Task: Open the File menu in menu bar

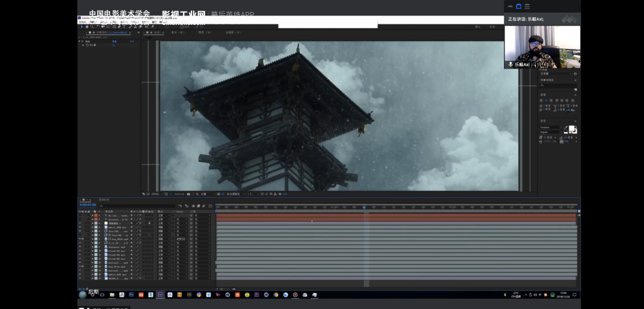Action: click(81, 22)
